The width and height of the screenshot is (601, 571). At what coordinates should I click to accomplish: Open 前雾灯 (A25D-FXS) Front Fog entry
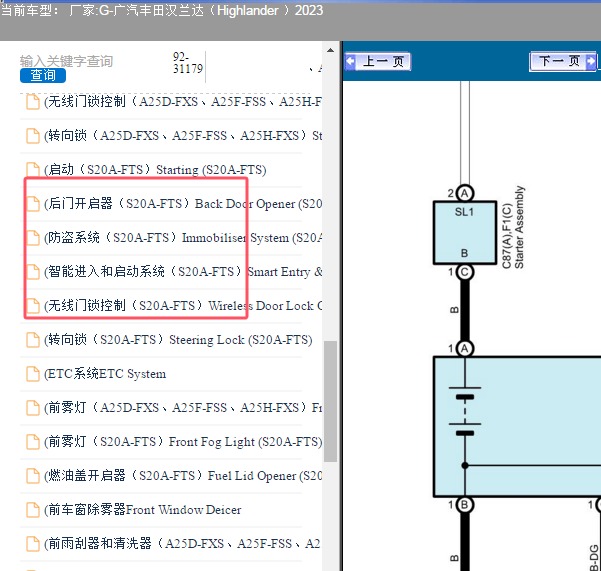182,408
